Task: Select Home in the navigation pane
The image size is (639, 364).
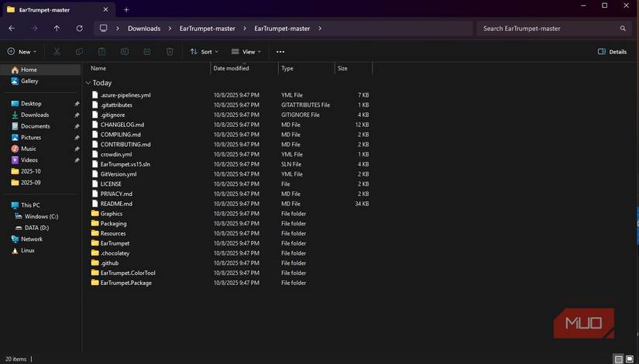Action: pos(41,70)
